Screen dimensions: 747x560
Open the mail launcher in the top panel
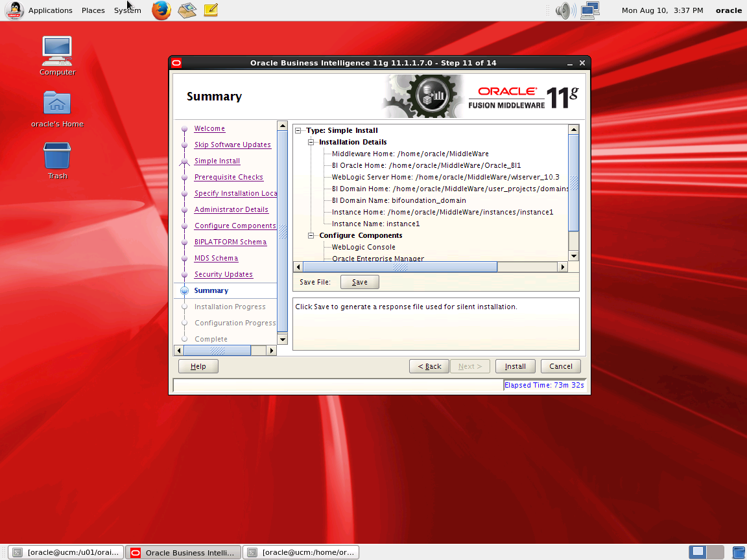[187, 10]
